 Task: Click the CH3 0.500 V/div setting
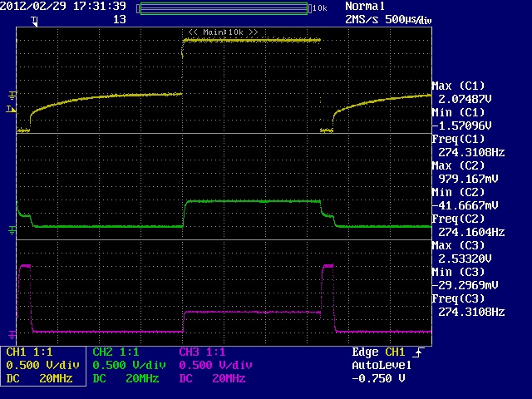click(x=216, y=365)
